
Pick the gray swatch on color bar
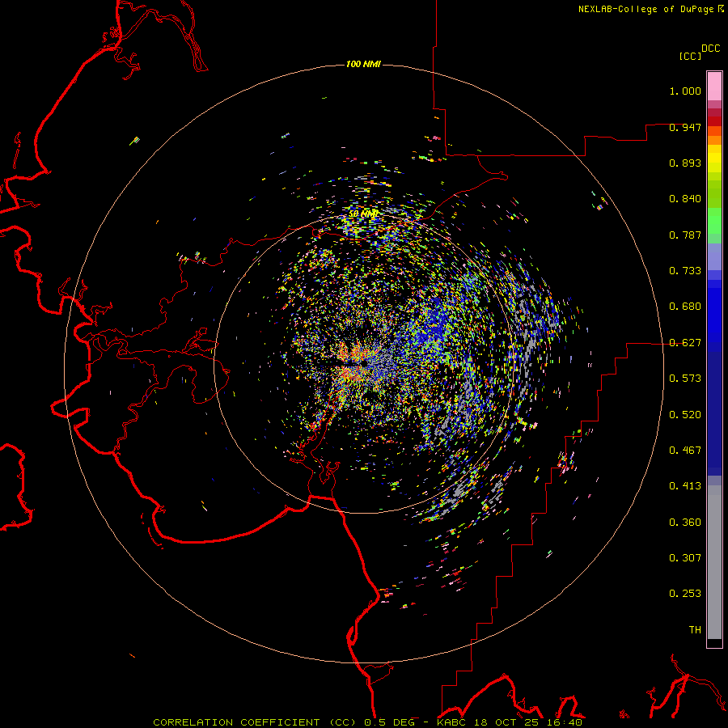(714, 562)
